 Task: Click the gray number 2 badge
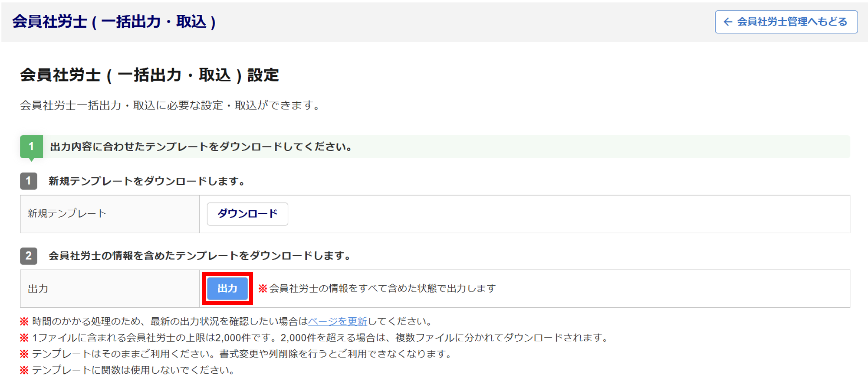point(29,256)
